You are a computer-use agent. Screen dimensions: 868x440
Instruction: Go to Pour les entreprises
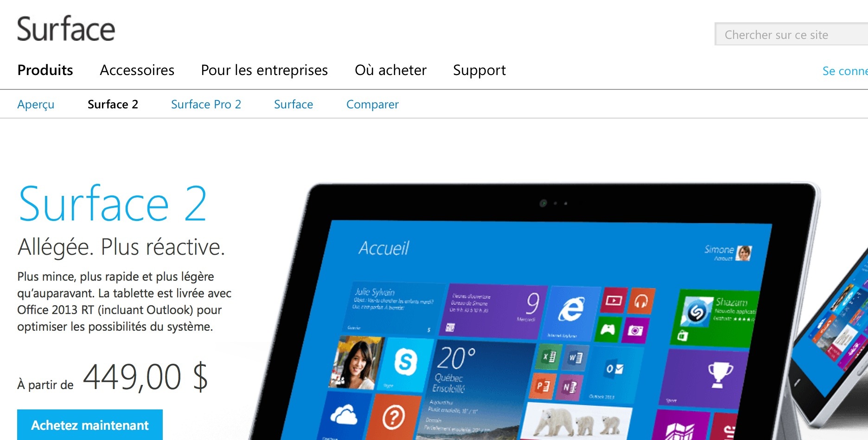pyautogui.click(x=264, y=70)
